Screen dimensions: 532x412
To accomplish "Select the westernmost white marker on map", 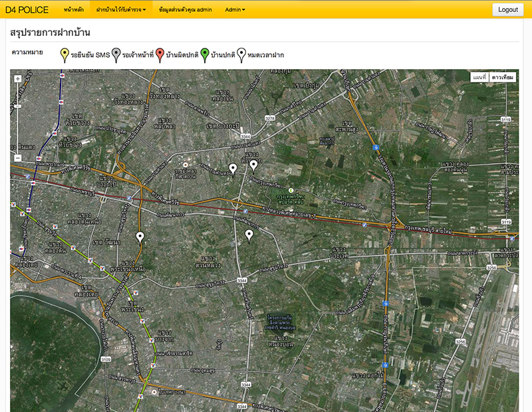I will click(140, 237).
